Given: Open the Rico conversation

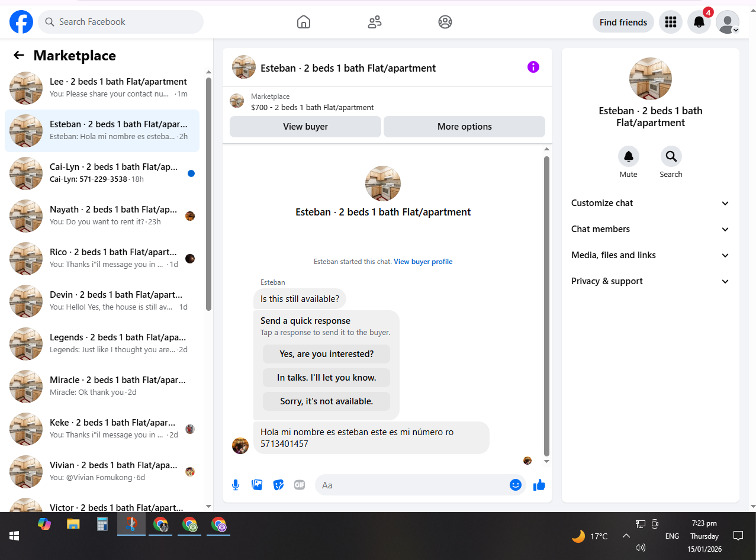Looking at the screenshot, I should coord(102,259).
